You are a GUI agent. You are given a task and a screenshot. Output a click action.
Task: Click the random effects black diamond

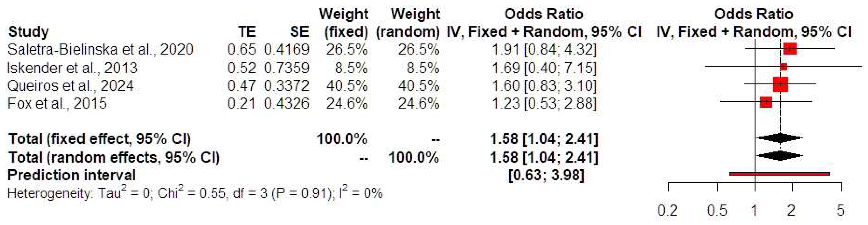tap(780, 156)
